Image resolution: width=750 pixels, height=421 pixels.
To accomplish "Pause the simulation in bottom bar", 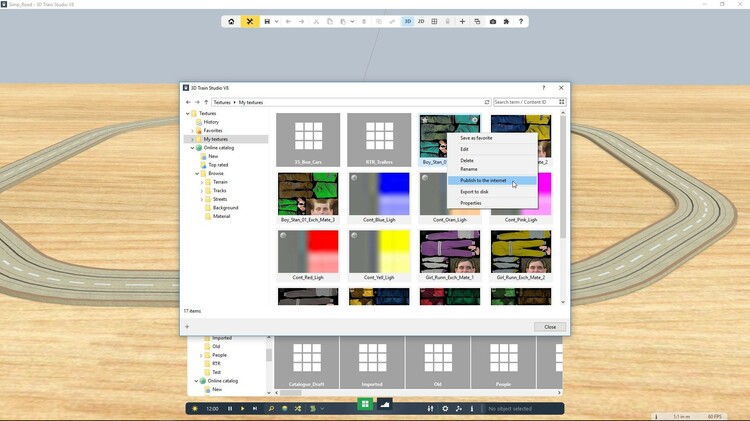I will pyautogui.click(x=230, y=409).
